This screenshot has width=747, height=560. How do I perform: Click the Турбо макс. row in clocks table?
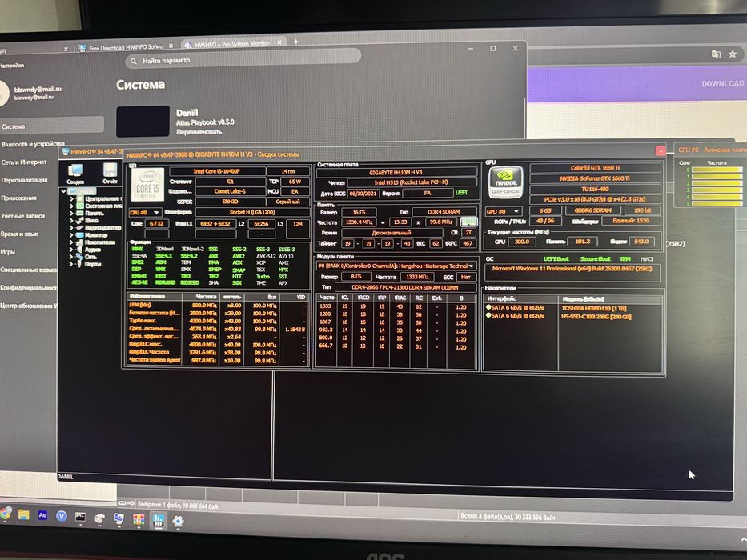coord(218,322)
